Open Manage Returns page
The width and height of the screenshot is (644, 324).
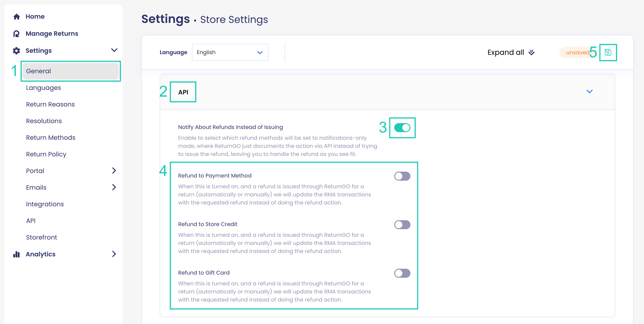[x=52, y=34]
